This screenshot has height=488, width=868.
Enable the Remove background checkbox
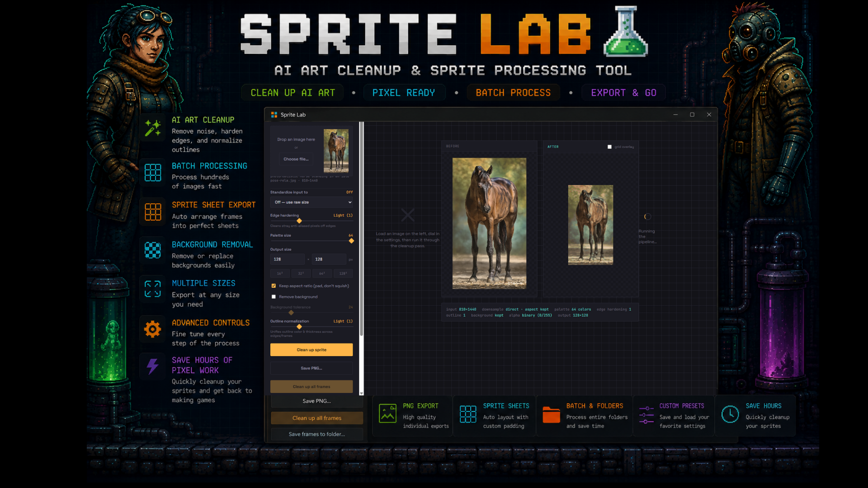pos(274,297)
